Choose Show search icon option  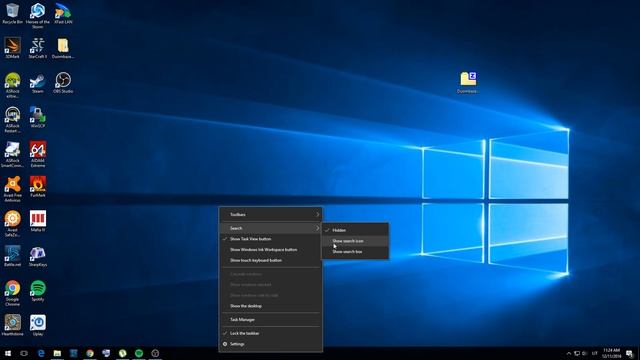[x=355, y=241]
